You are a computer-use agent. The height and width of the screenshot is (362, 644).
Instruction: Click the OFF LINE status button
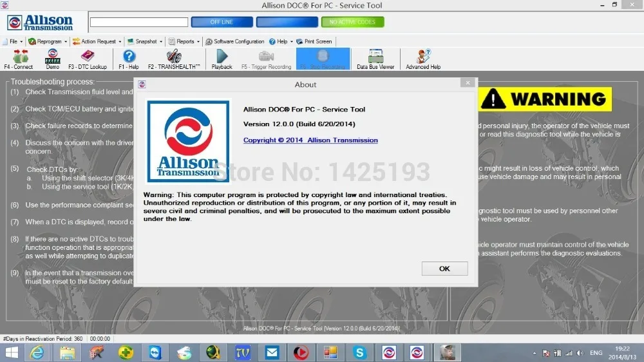click(222, 22)
